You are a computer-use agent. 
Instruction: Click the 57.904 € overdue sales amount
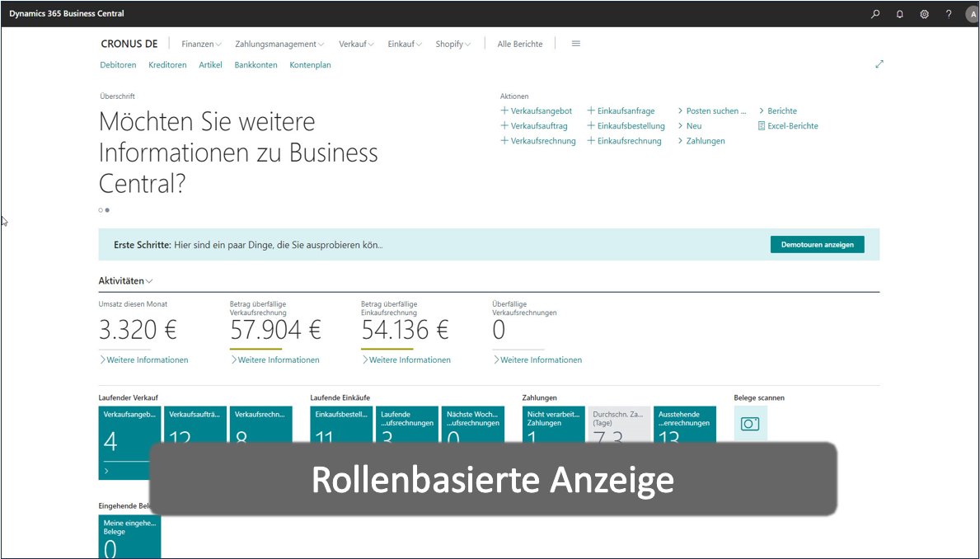click(x=275, y=330)
